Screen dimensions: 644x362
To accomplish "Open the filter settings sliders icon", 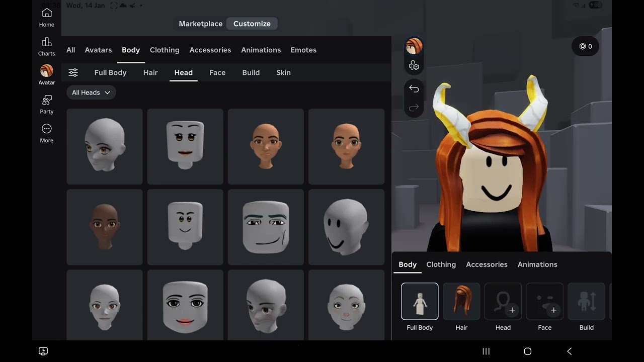I will coord(73,72).
